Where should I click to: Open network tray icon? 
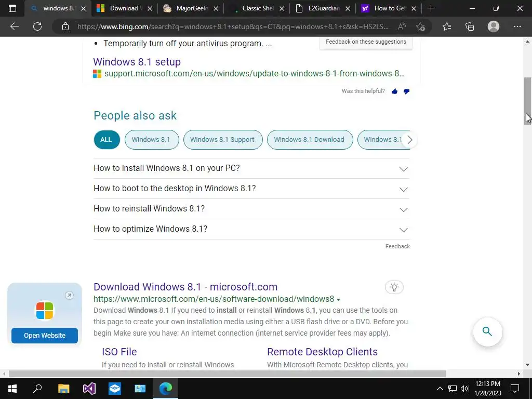(x=453, y=389)
